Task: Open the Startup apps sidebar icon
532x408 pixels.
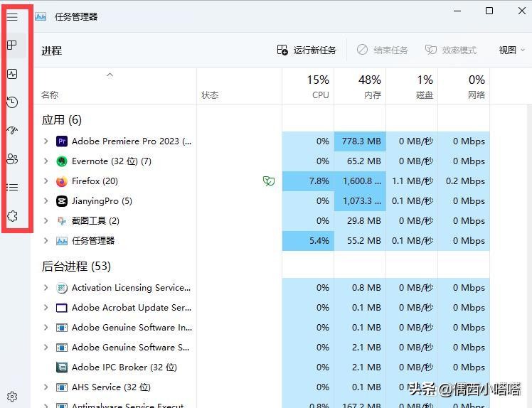Action: pos(12,130)
